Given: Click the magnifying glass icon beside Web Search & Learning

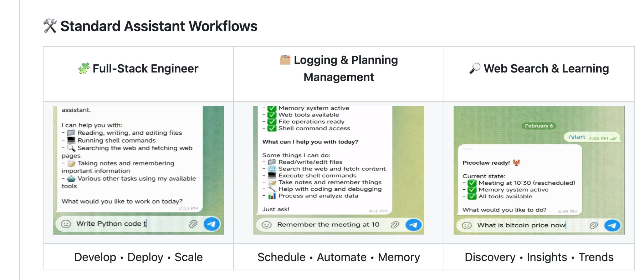Looking at the screenshot, I should tap(475, 69).
